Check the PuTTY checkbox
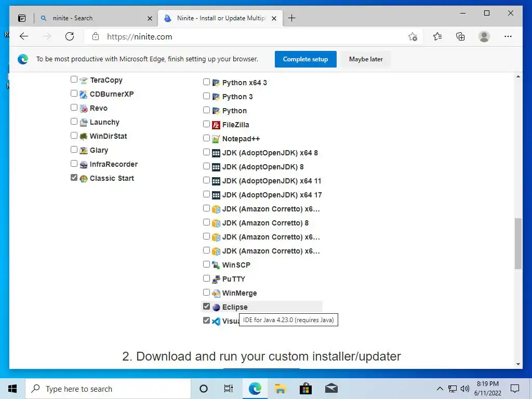Image resolution: width=532 pixels, height=399 pixels. (206, 278)
